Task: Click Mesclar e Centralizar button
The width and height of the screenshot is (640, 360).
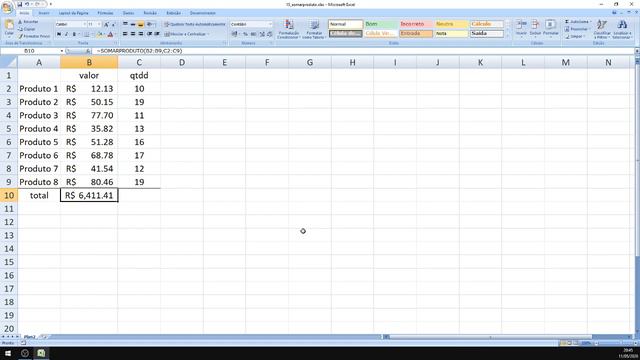Action: 187,34
